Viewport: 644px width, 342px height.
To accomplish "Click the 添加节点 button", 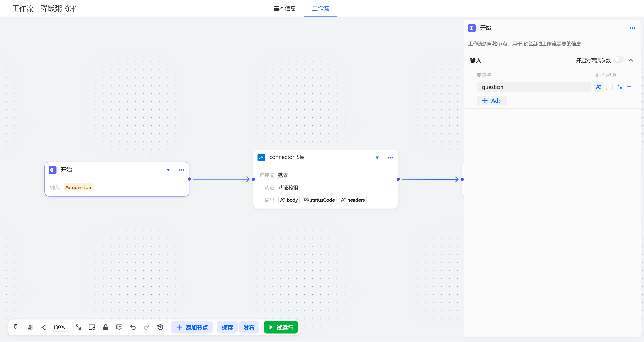I will coord(192,327).
